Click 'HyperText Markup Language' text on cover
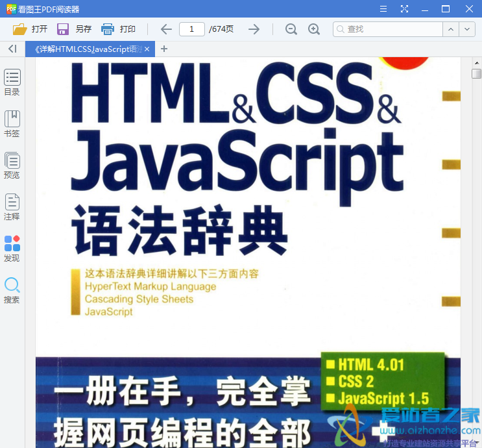The width and height of the screenshot is (482, 448). pos(151,286)
